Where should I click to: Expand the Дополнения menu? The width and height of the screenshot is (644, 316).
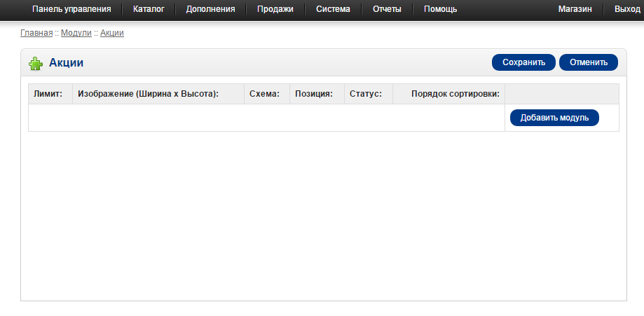[210, 9]
